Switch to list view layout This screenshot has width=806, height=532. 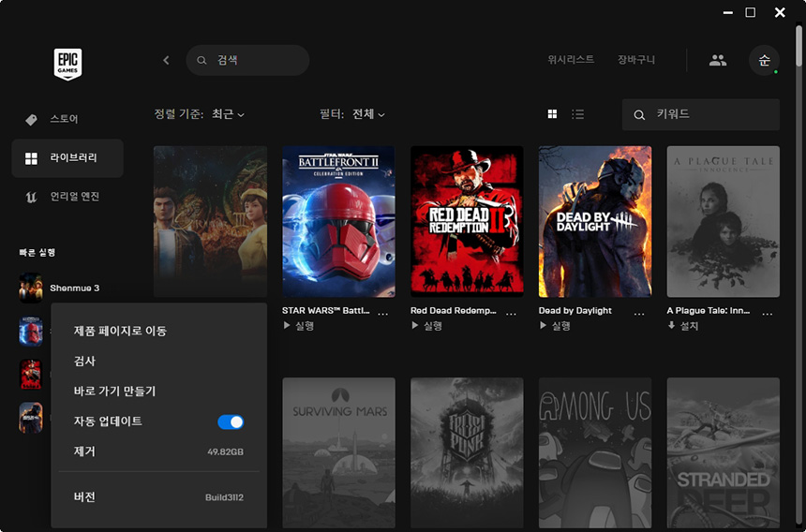click(577, 114)
